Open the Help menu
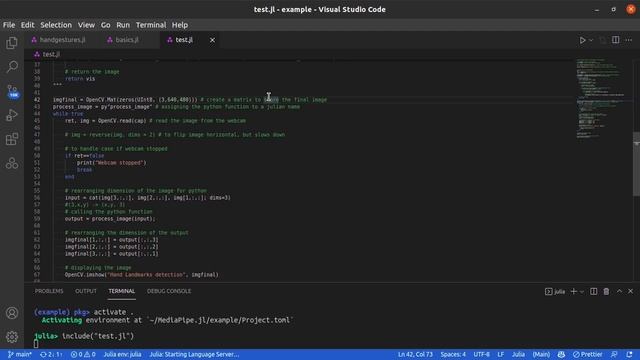640x360 pixels. tap(180, 25)
